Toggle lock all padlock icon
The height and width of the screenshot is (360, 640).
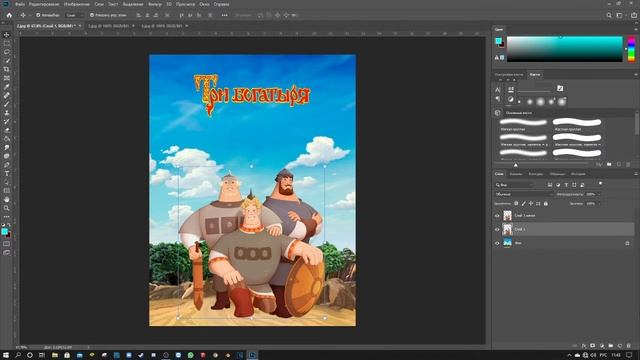[x=546, y=203]
